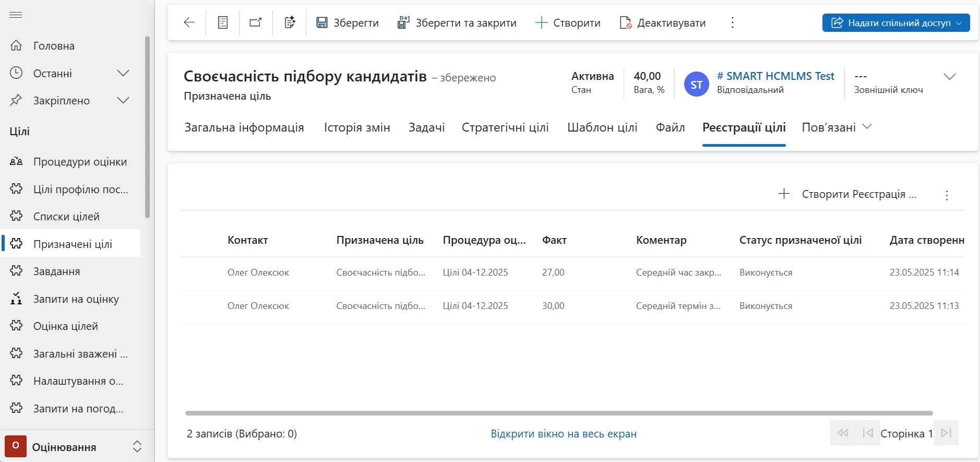Go back using the arrow icon
The width and height of the screenshot is (980, 462).
(x=189, y=22)
